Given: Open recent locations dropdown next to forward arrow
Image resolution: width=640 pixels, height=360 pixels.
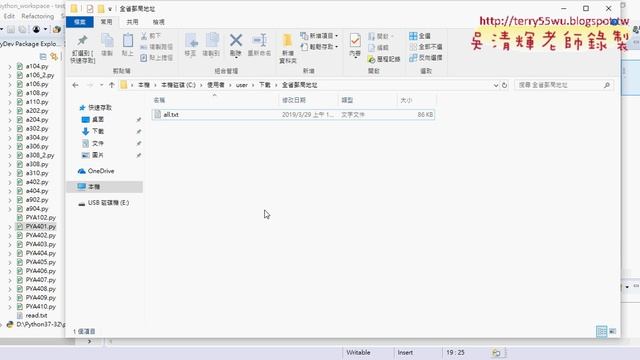Looking at the screenshot, I should [101, 85].
